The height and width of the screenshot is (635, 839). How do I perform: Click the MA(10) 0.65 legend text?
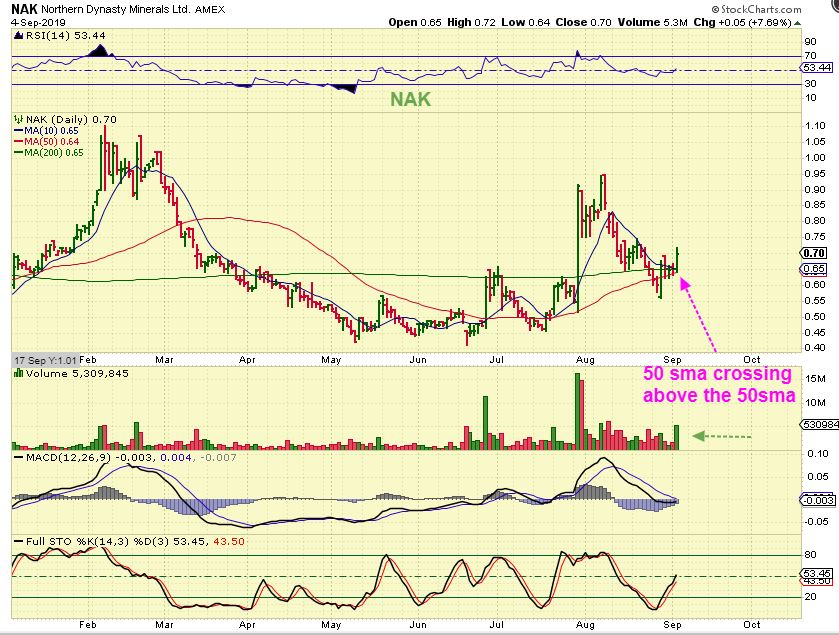click(x=51, y=131)
